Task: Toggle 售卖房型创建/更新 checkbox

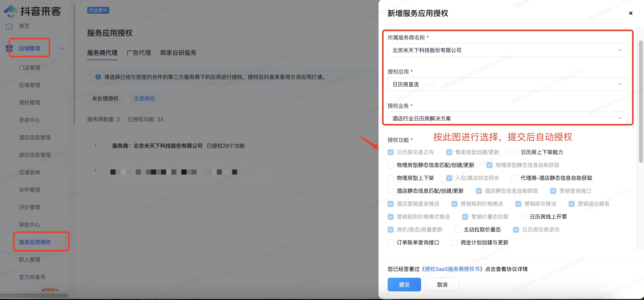Action: pos(449,152)
